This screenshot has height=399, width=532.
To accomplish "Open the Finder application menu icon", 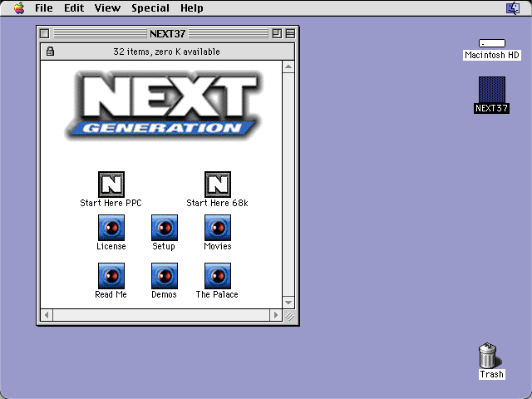I will coord(513,7).
